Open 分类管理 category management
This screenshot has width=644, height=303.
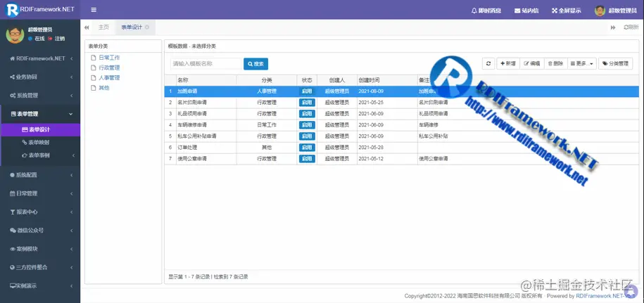(x=616, y=63)
